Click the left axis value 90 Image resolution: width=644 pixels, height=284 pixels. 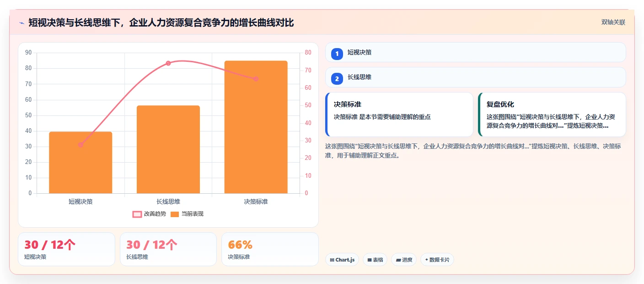(x=28, y=53)
